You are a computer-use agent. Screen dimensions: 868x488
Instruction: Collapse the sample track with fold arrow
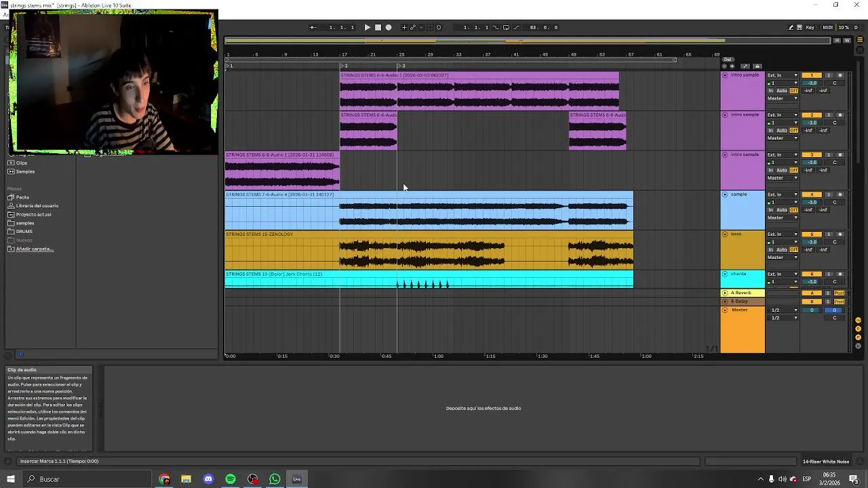click(x=725, y=195)
